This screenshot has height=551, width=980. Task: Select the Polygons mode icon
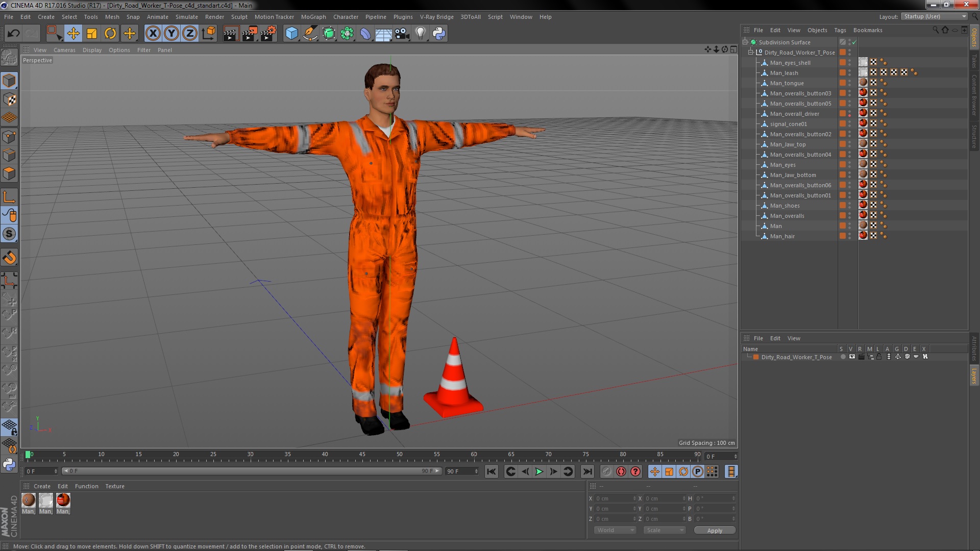tap(9, 173)
